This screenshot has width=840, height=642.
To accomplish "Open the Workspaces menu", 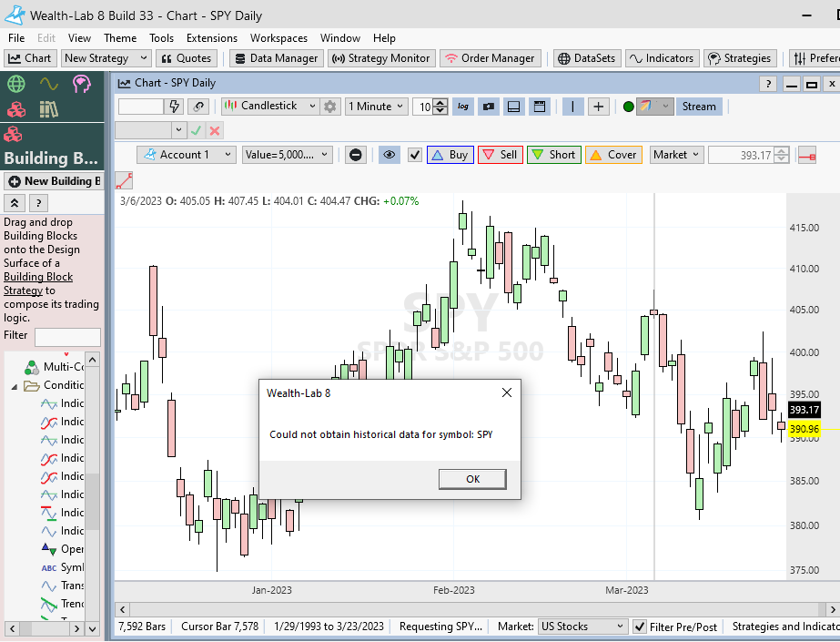I will pyautogui.click(x=278, y=38).
